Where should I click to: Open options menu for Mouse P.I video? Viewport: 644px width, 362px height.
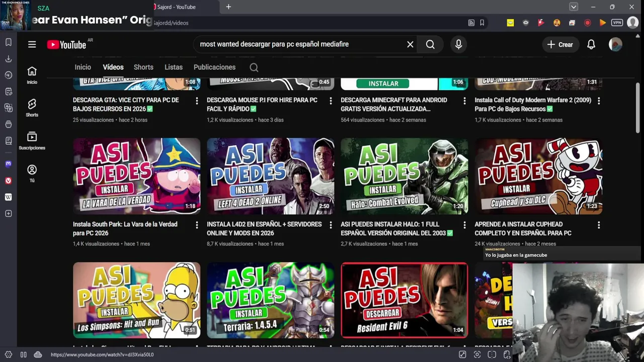[x=331, y=101]
